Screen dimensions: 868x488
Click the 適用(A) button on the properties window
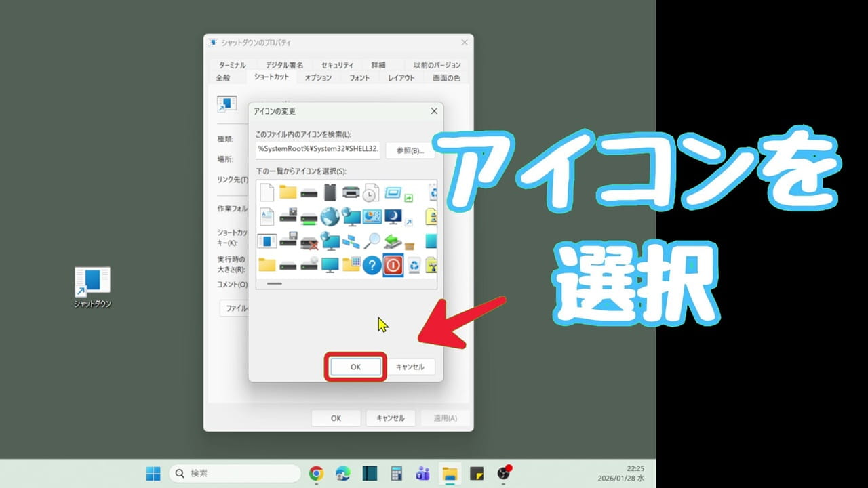tap(445, 418)
